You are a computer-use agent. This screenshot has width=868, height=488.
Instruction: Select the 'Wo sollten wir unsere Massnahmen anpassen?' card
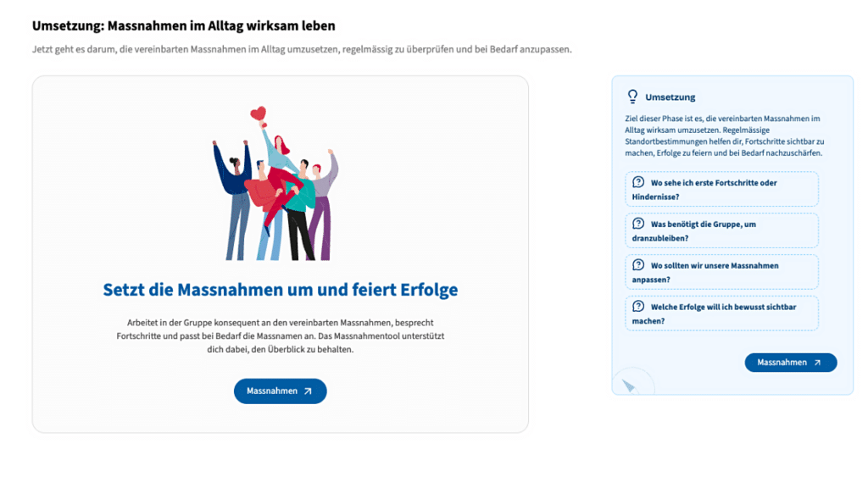(x=721, y=272)
